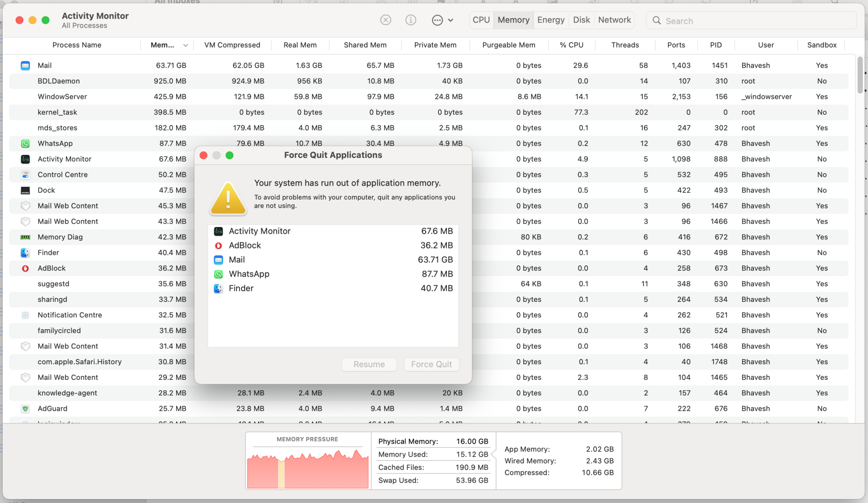
Task: Open the Network tab
Action: 614,20
